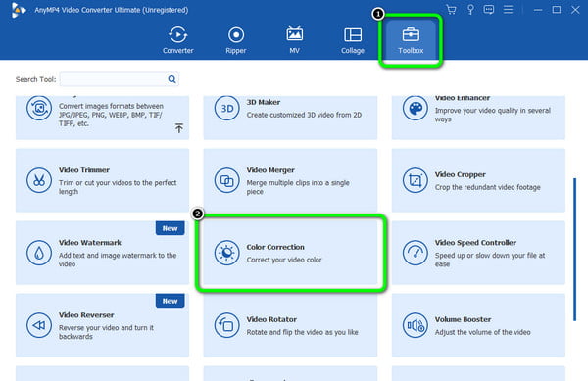Click the 'Search Tool:' label
The image size is (588, 381).
pyautogui.click(x=35, y=79)
